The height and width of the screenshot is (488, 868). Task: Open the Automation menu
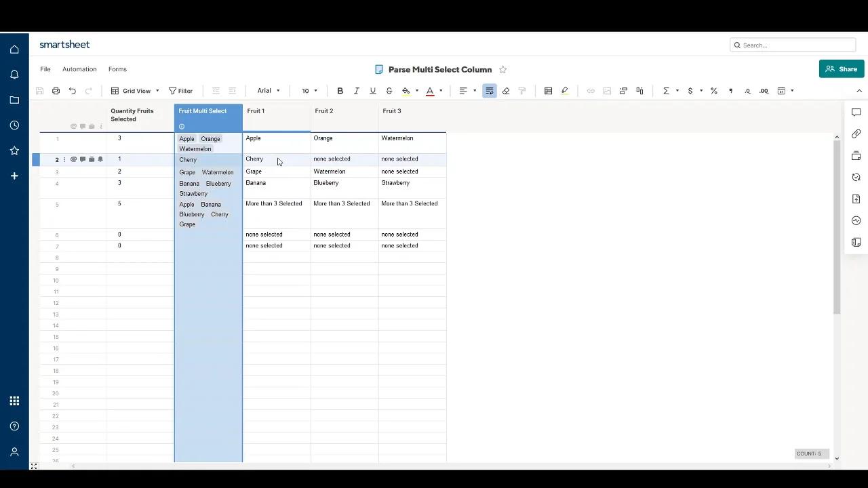pyautogui.click(x=79, y=68)
